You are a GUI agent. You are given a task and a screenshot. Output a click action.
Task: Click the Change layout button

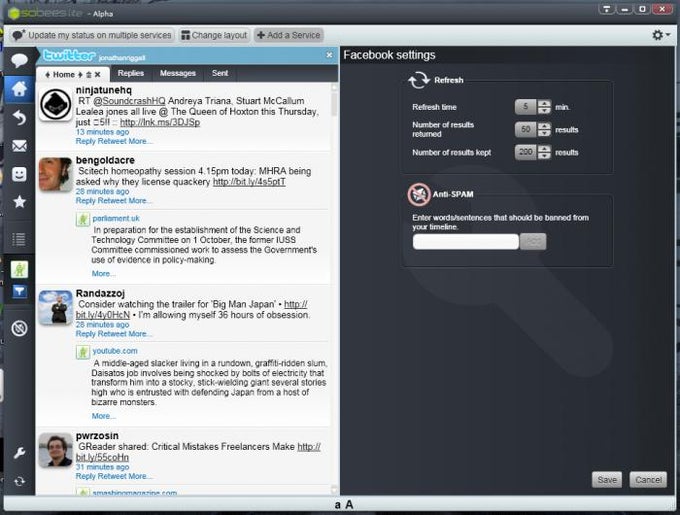(214, 35)
